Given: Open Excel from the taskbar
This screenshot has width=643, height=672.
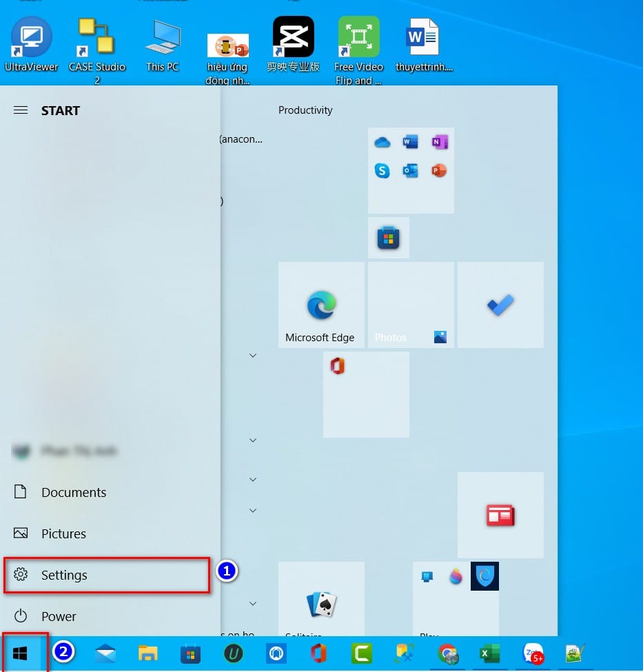Looking at the screenshot, I should [489, 653].
